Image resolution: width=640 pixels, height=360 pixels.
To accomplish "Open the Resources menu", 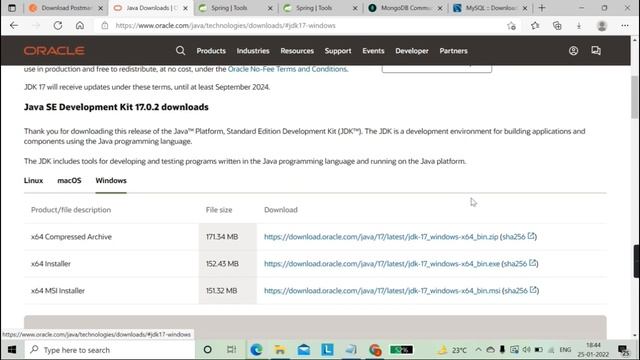I will 297,51.
